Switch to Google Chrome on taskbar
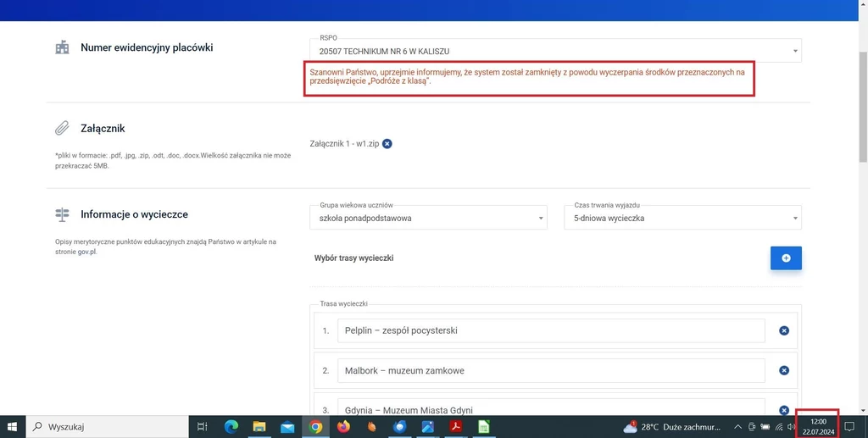 (x=315, y=427)
